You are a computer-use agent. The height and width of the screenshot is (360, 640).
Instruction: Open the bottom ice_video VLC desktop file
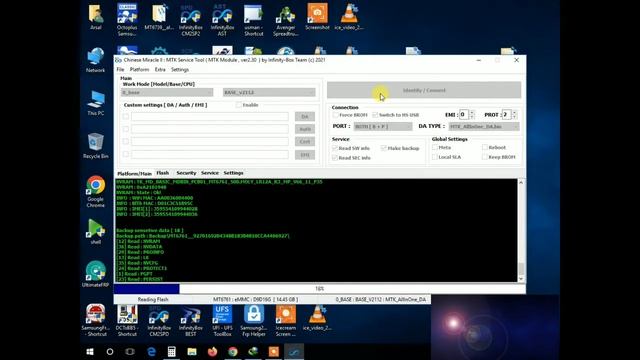coord(317,318)
